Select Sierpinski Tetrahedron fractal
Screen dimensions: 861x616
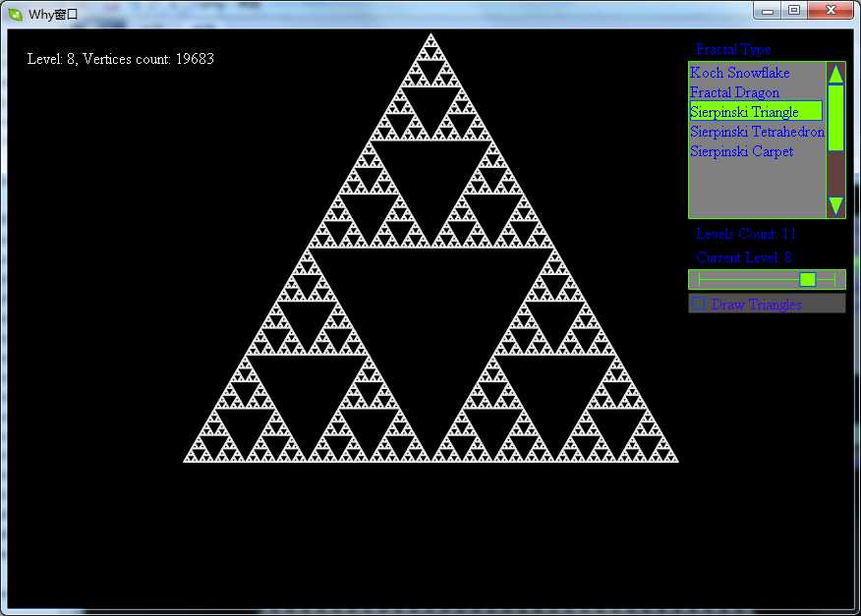[x=757, y=132]
